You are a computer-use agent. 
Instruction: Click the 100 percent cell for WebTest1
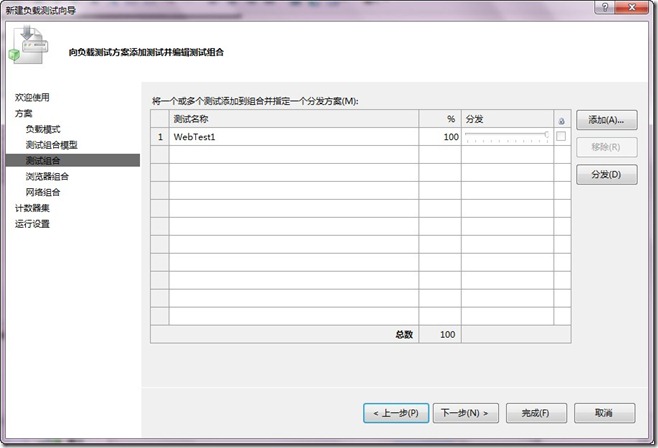[x=440, y=137]
